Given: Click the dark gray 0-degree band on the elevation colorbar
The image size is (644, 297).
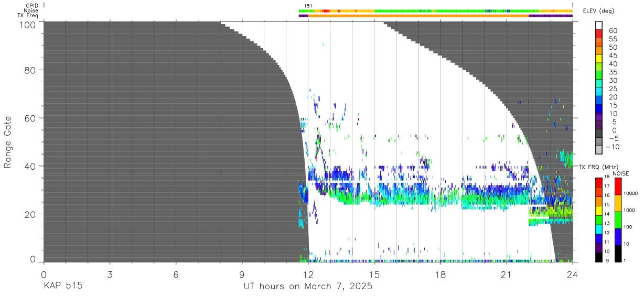Looking at the screenshot, I should point(599,134).
